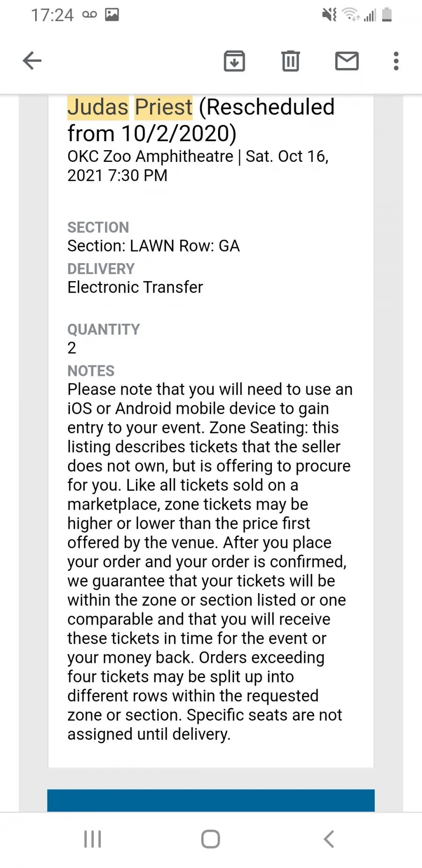Tap the muted sound icon in the status bar

[x=330, y=15]
